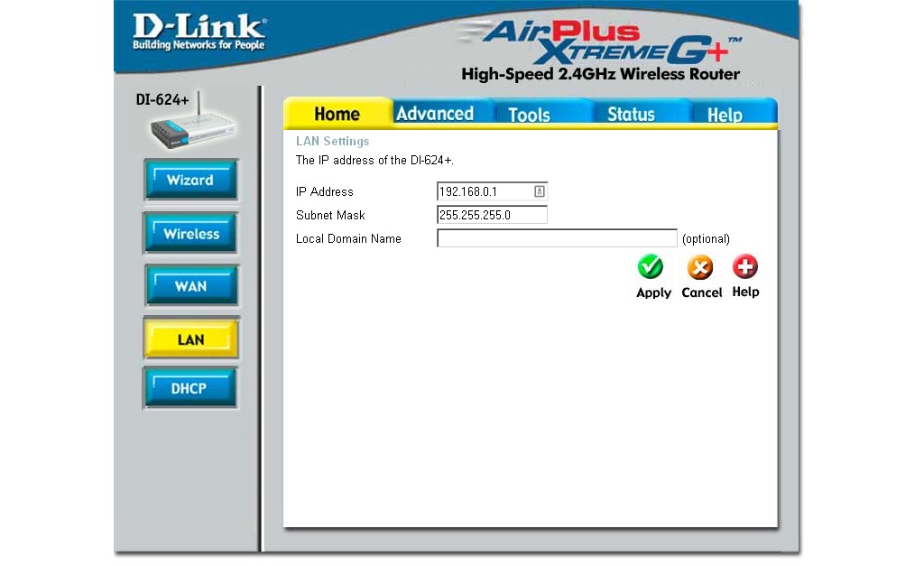Image resolution: width=924 pixels, height=566 pixels.
Task: Click the AirPlus XtremeG+ logo
Action: [601, 42]
